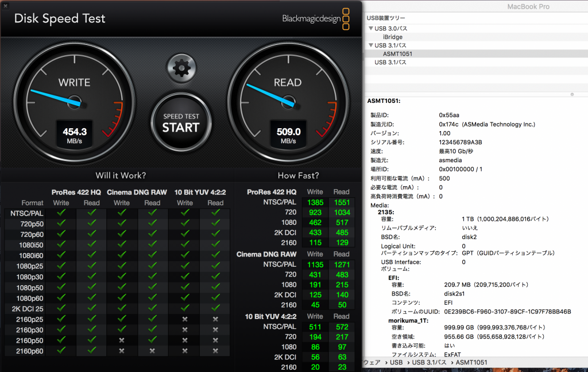Click the 10 Bit YUV NTSC/PAL read value "572"
This screenshot has width=588, height=372.
tap(342, 327)
